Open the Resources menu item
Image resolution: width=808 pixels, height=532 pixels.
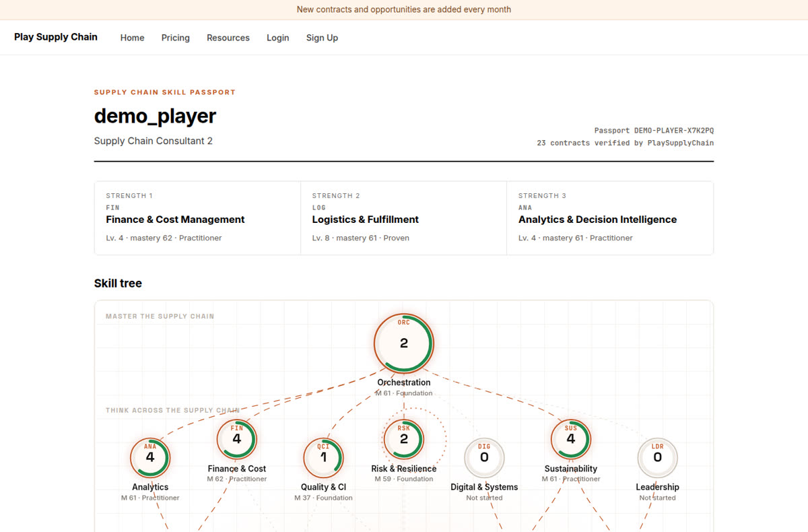(228, 38)
